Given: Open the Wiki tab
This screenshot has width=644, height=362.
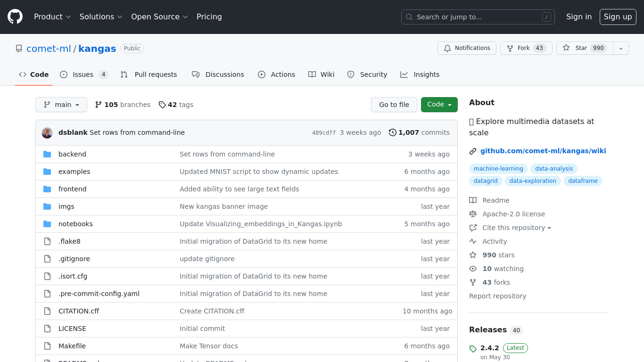Looking at the screenshot, I should click(x=321, y=74).
